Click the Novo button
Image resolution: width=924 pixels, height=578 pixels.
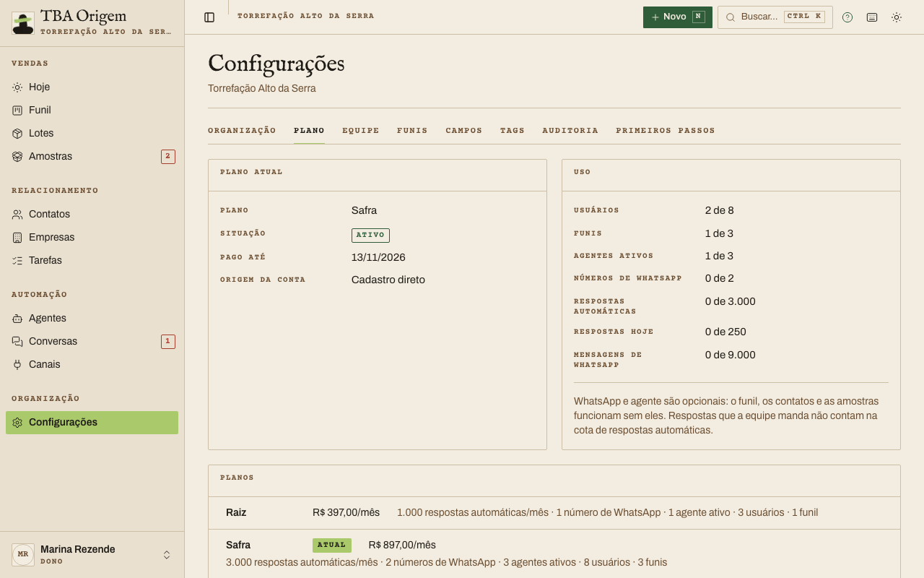(678, 17)
